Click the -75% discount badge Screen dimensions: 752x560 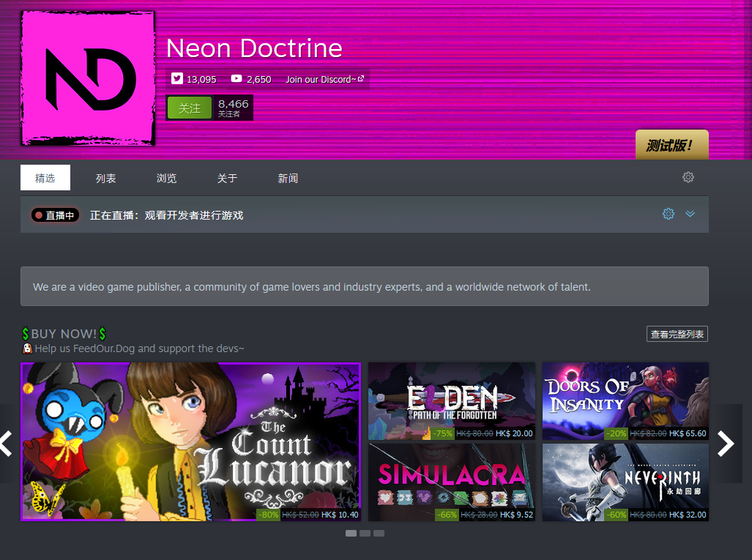click(443, 433)
